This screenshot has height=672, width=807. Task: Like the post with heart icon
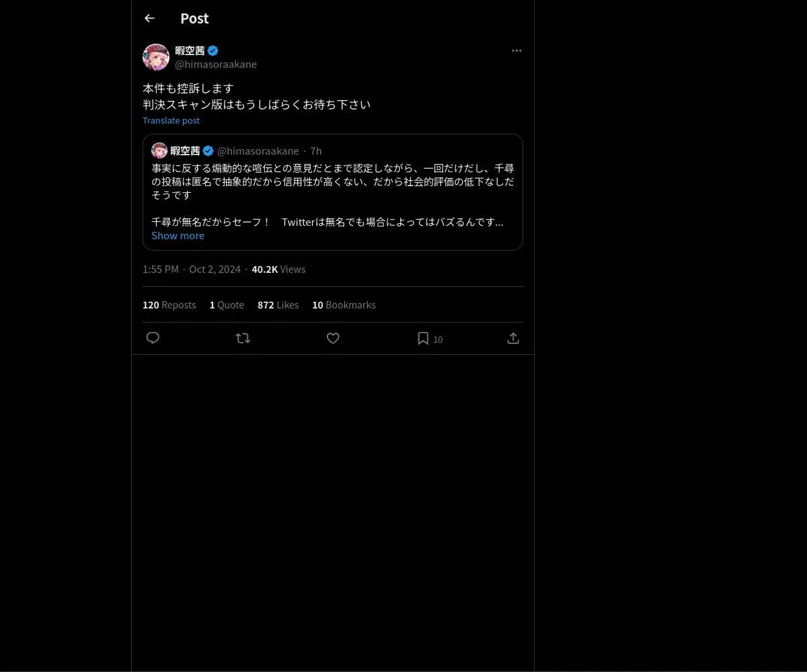tap(333, 338)
